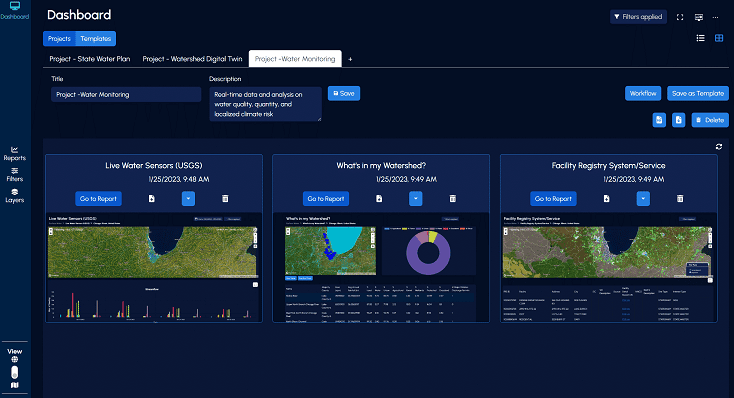Select the Projects tab button

click(59, 38)
